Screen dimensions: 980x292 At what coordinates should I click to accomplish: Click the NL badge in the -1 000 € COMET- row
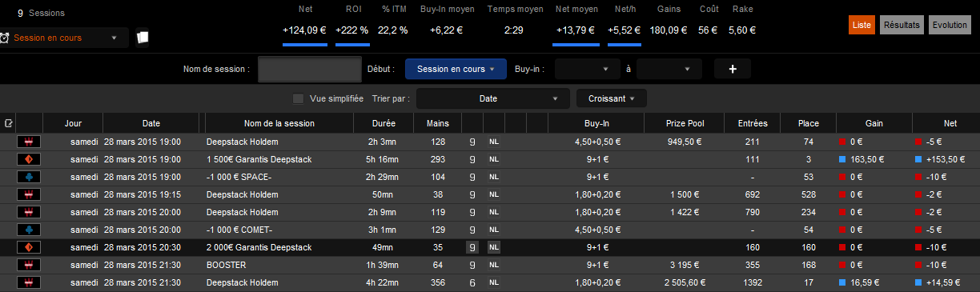[x=494, y=230]
